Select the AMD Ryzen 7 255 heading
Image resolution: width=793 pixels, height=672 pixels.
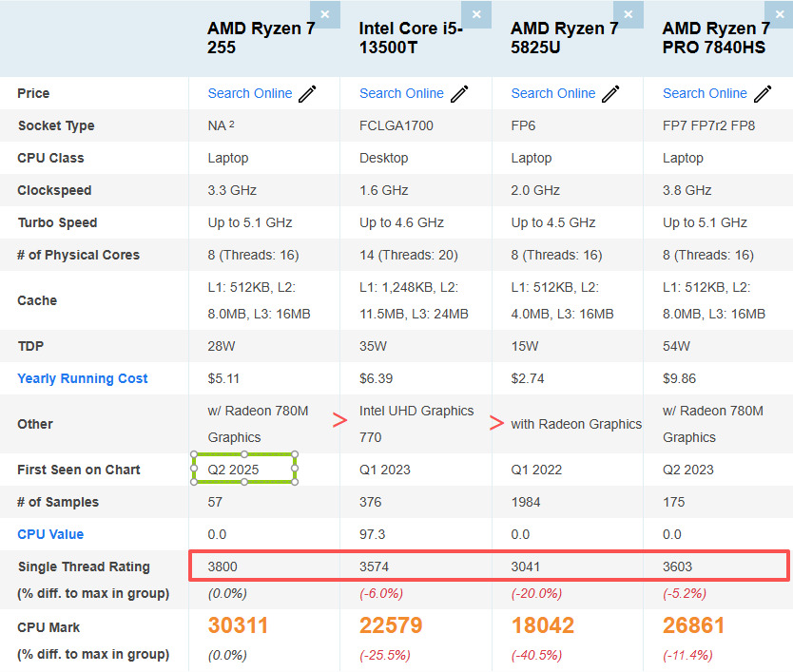click(x=261, y=37)
